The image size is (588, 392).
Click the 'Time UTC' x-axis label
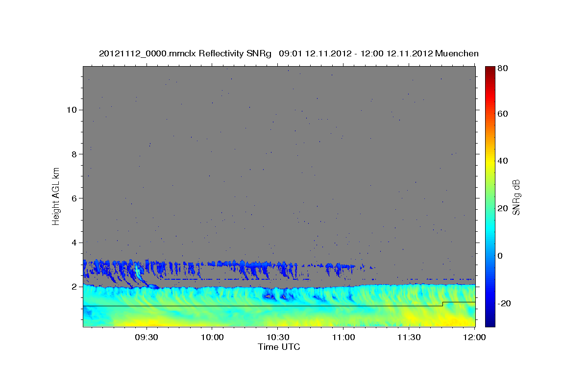point(279,347)
